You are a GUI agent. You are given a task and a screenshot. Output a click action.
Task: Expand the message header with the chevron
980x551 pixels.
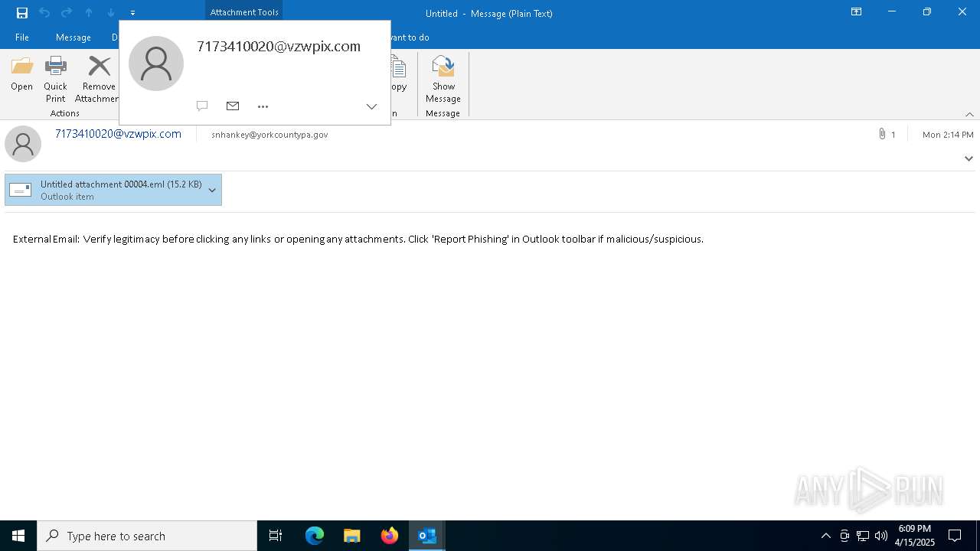[969, 158]
